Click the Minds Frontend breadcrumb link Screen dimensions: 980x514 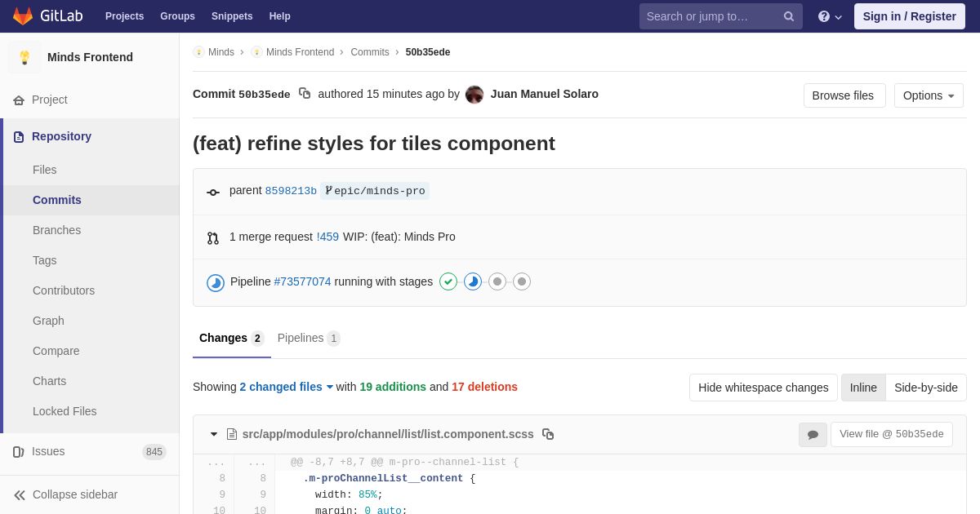click(300, 52)
